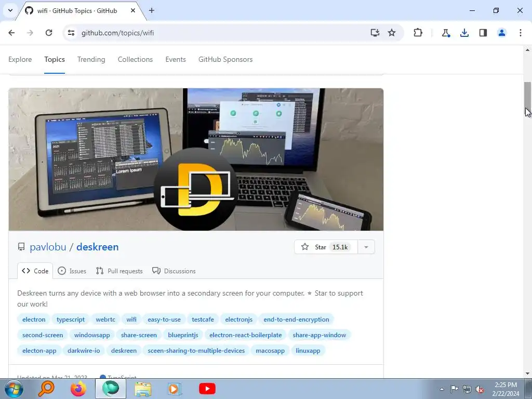
Task: Open the testcafe topic tag
Action: (x=203, y=320)
